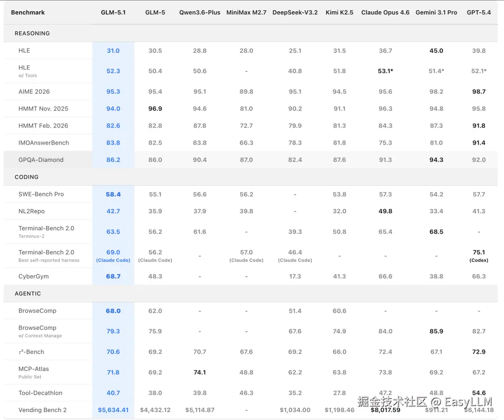Select the 53.1* Claude HLE tools score
This screenshot has height=420, width=504.
385,71
